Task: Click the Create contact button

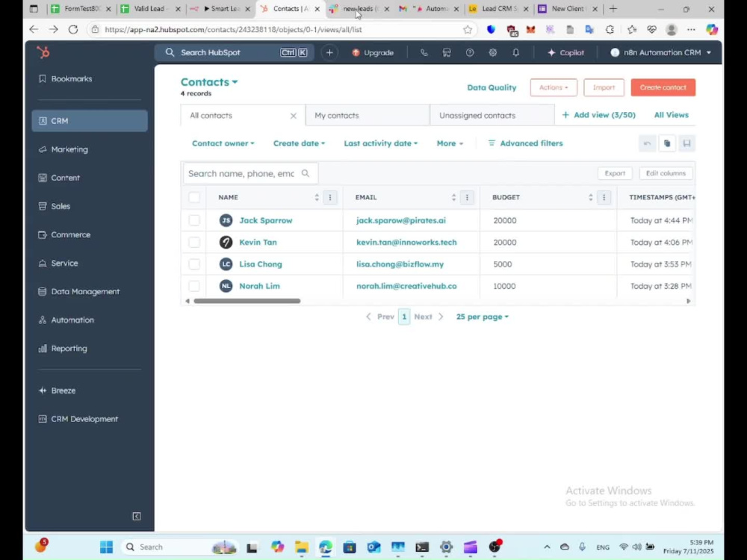Action: click(x=663, y=87)
